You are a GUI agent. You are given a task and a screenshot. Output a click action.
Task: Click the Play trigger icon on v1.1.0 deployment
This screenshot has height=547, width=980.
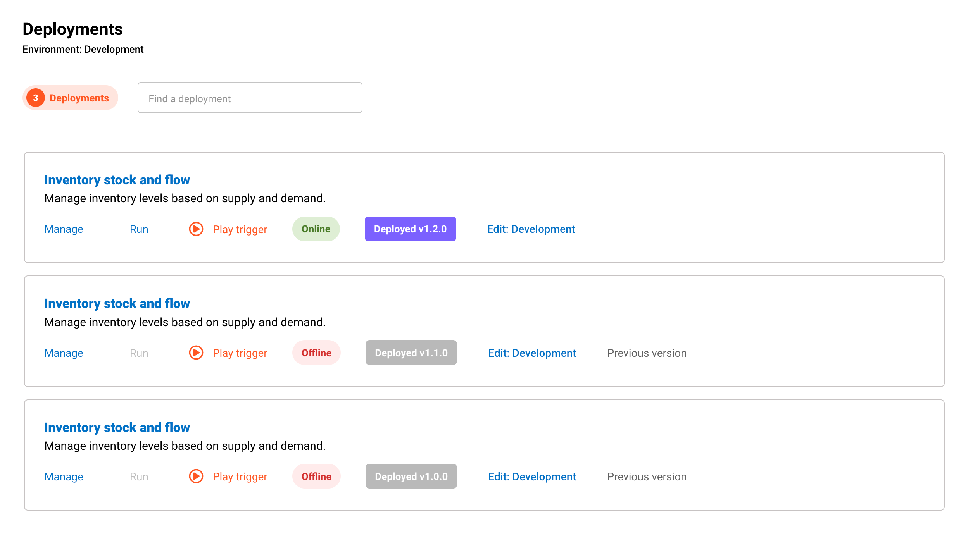click(196, 353)
